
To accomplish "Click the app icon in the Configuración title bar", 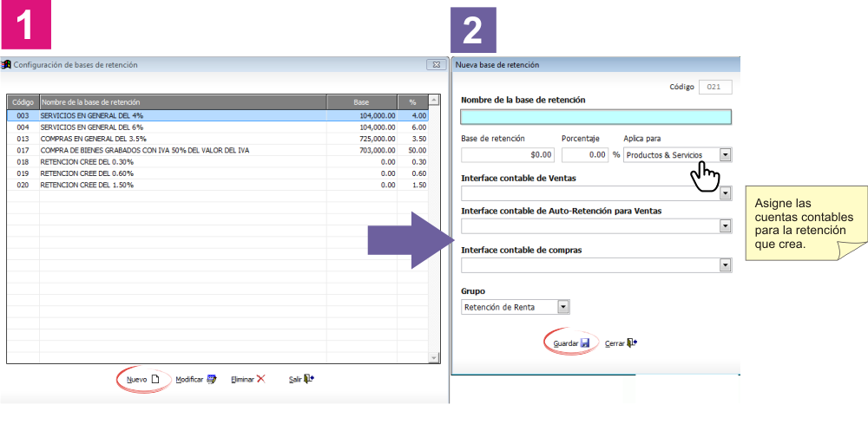I will point(6,64).
